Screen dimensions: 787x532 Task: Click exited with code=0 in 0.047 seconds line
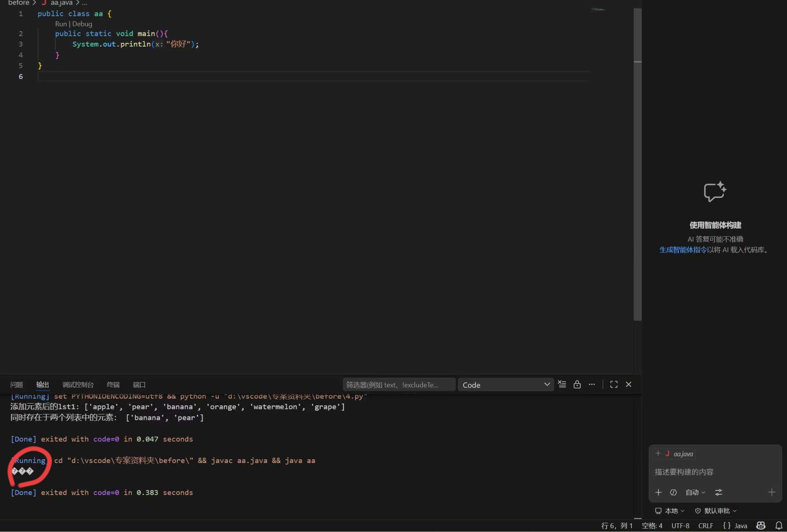click(x=101, y=439)
